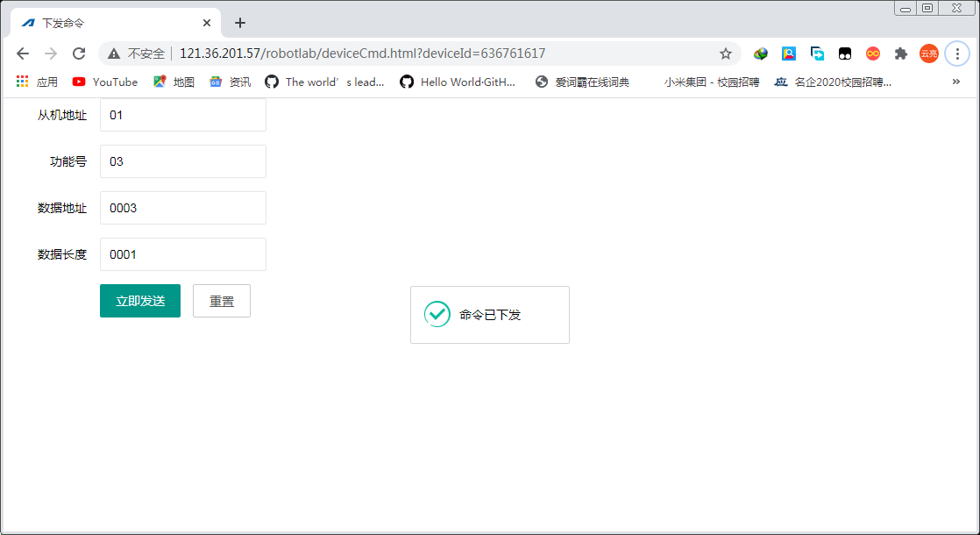Click the 重置 reset button

pos(221,300)
